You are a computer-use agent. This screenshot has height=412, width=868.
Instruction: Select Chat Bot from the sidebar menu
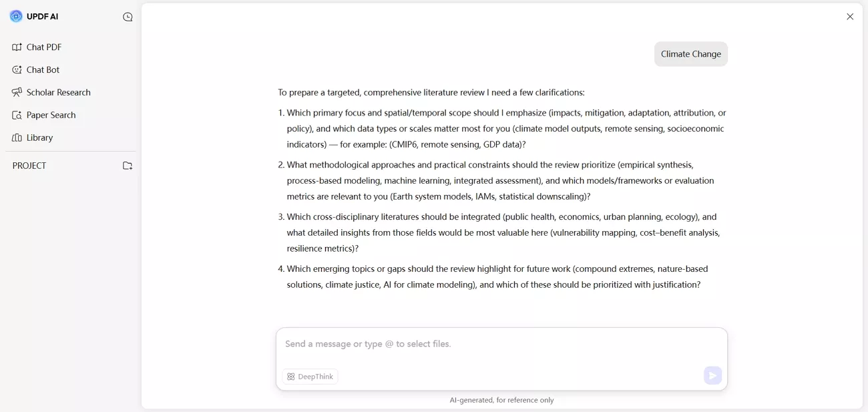pos(42,69)
